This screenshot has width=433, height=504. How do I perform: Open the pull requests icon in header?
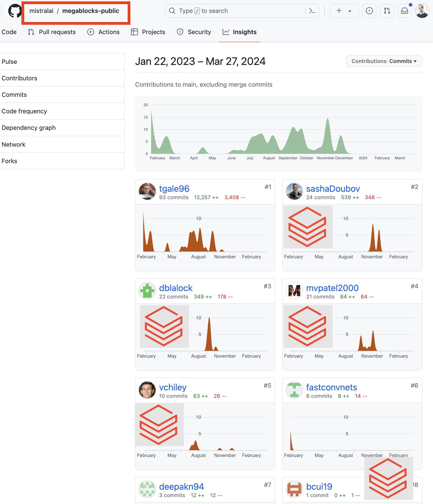pyautogui.click(x=387, y=11)
